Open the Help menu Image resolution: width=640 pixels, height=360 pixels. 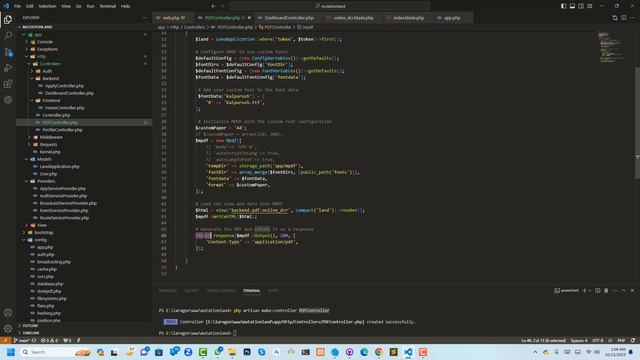tap(125, 6)
